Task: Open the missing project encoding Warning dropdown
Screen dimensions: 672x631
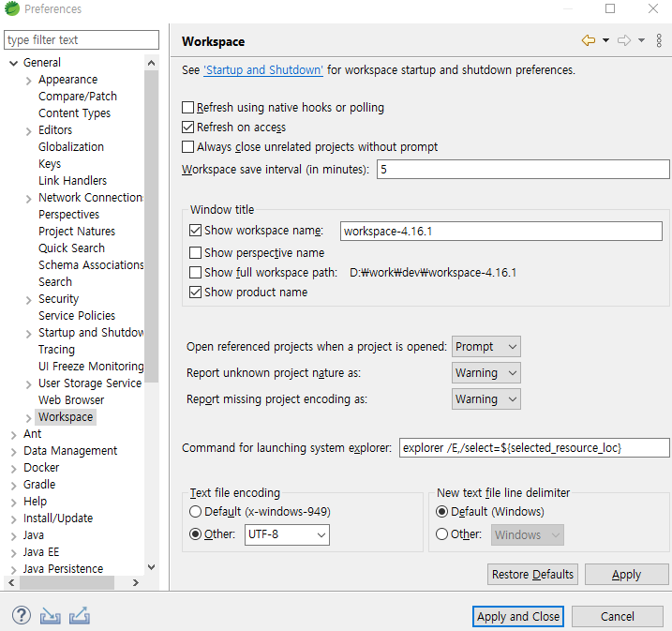Action: click(x=486, y=399)
